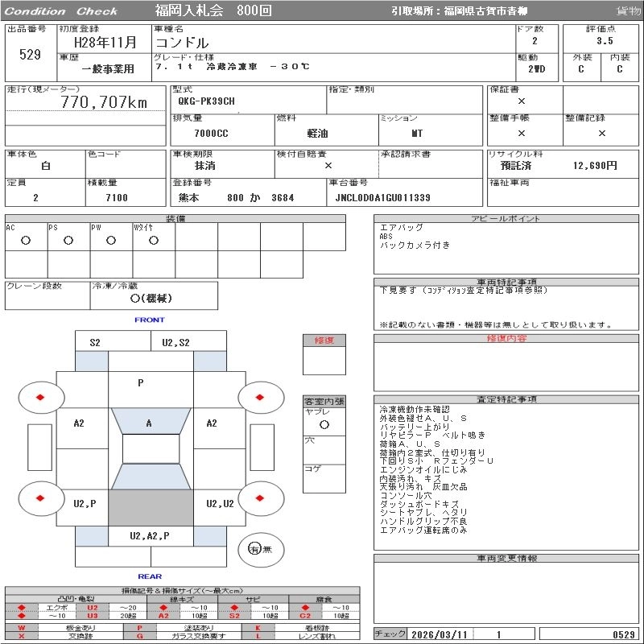644x644 pixels.
Task: Toggle the Wタイヤ equipment circle mark
Action: pos(154,240)
